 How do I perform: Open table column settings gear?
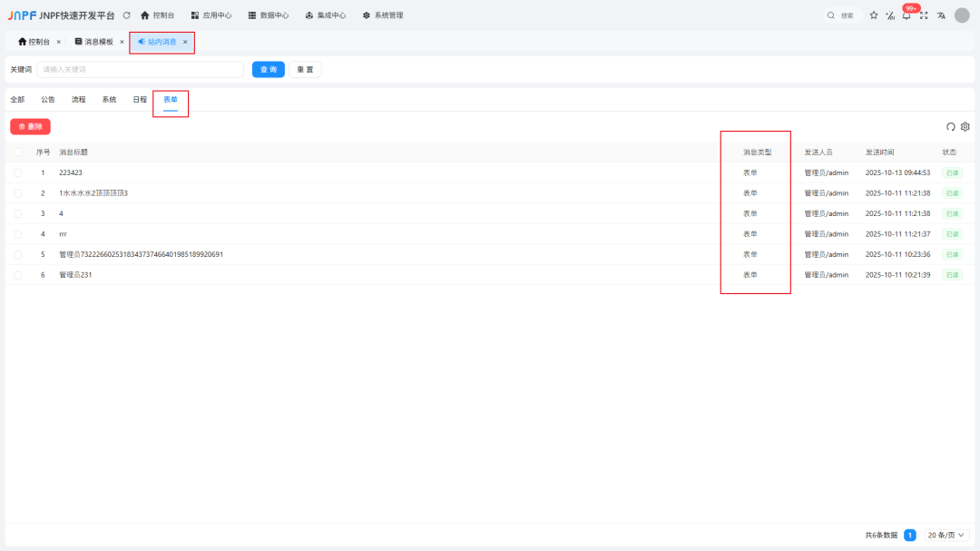[965, 126]
